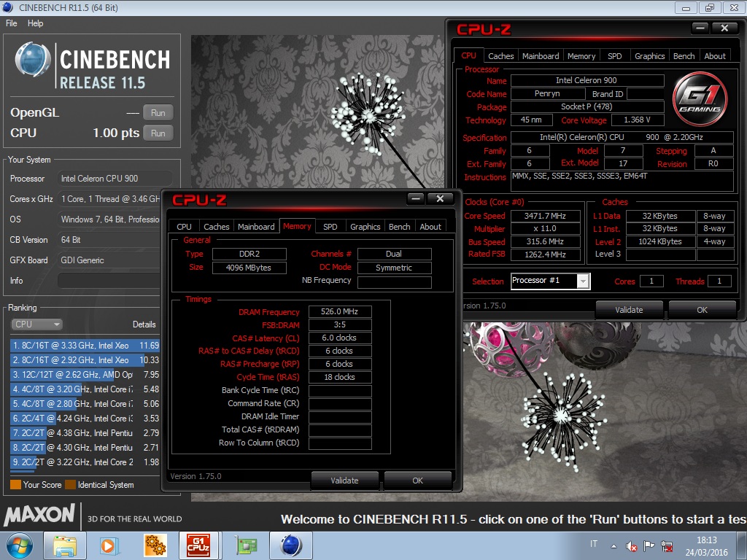Screen dimensions: 747x560
Task: Click the Intel Celeron 900 name field
Action: pyautogui.click(x=587, y=80)
